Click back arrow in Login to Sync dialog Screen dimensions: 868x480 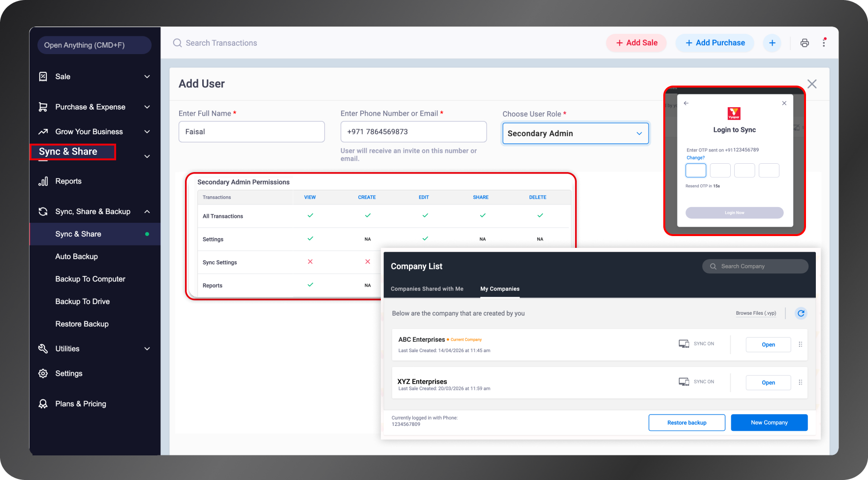686,103
